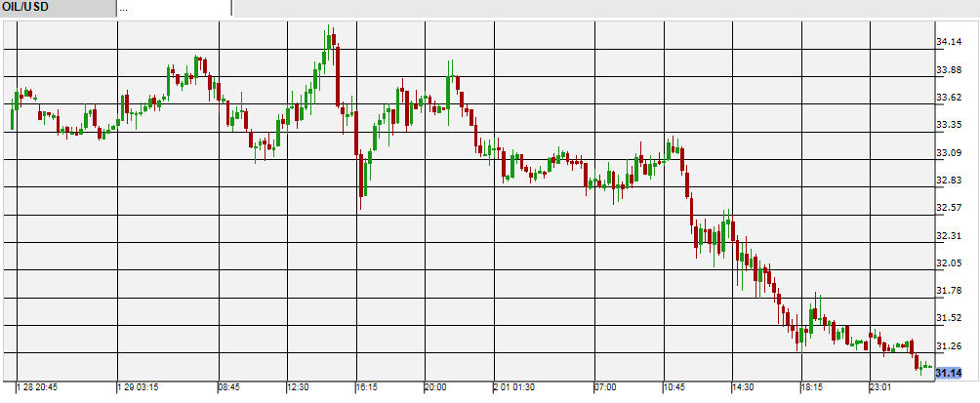This screenshot has height=403, width=980.
Task: Click the 16:15 time axis label
Action: 367,387
